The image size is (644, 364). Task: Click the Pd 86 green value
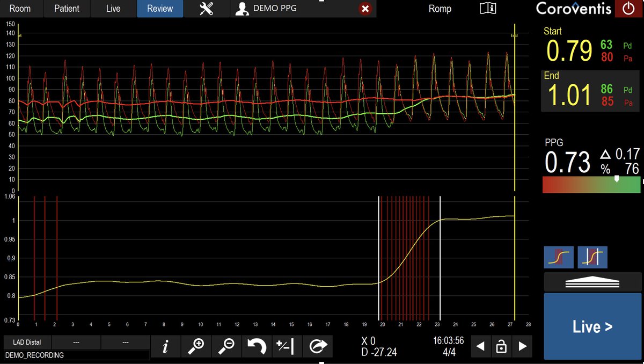tap(606, 89)
